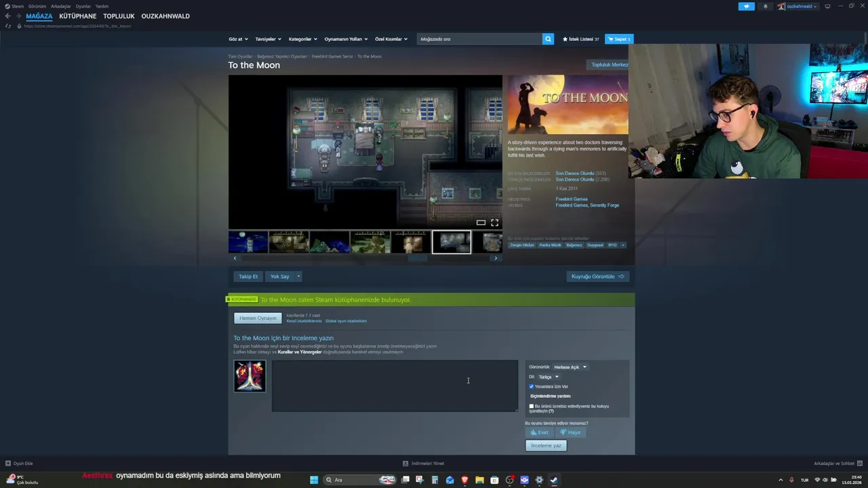The width and height of the screenshot is (868, 488).
Task: Expand the Göz at store menu
Action: pos(238,39)
